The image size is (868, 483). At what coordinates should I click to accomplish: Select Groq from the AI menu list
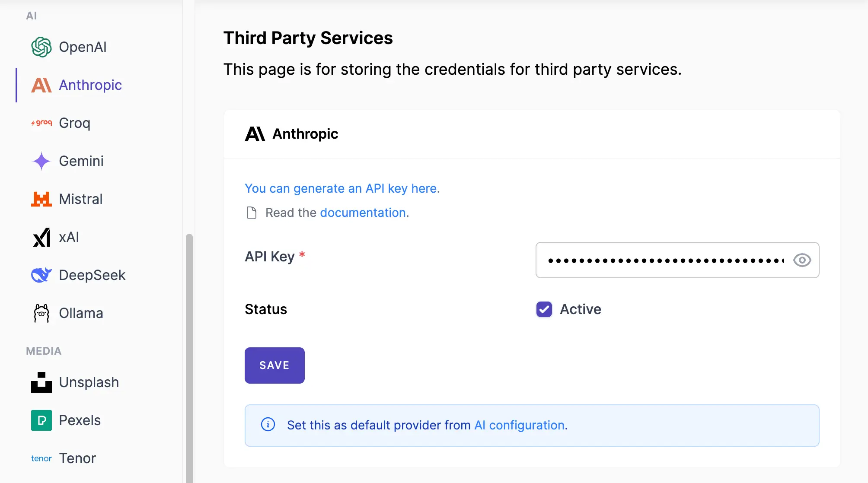tap(74, 123)
